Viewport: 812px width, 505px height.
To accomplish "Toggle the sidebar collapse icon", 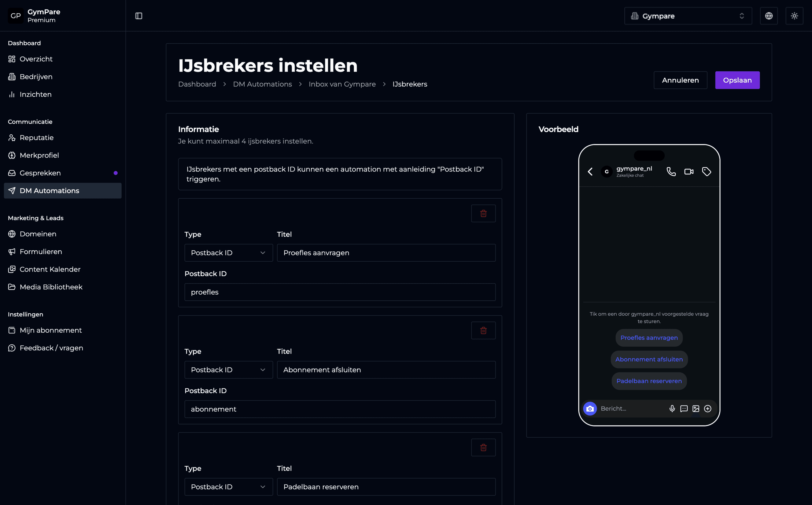I will coord(139,16).
